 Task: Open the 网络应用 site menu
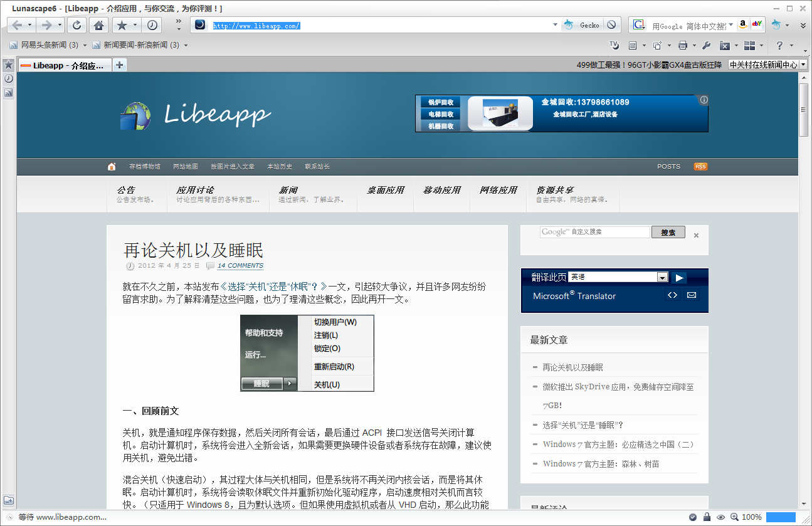point(498,191)
